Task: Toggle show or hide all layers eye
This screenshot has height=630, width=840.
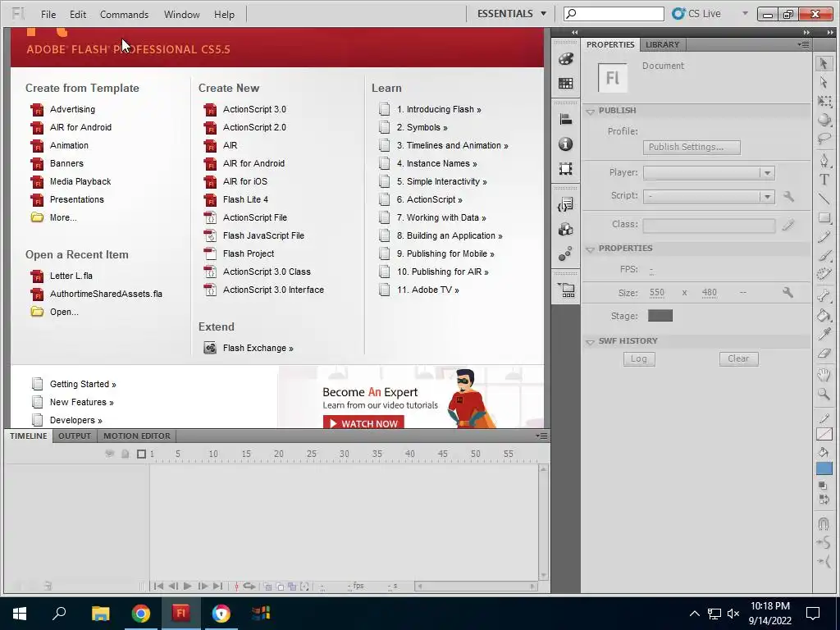Action: [x=109, y=454]
